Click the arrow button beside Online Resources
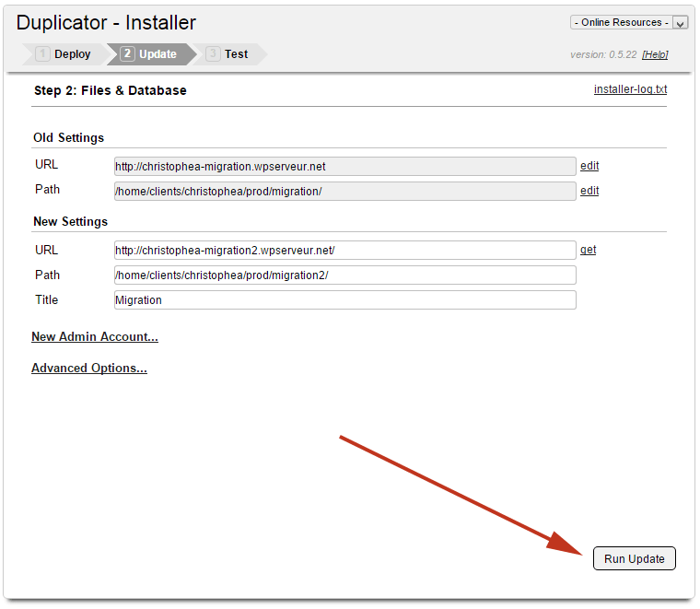700x609 pixels. coord(680,23)
